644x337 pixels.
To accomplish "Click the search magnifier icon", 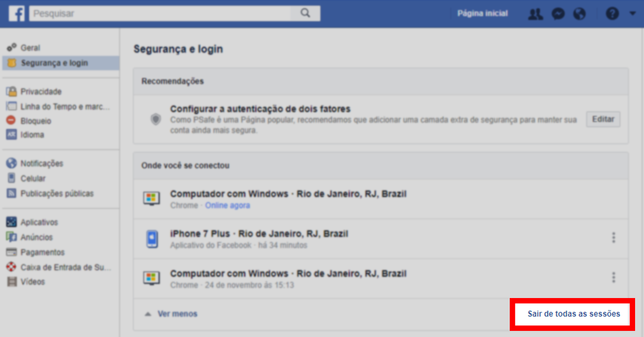I will coord(305,14).
